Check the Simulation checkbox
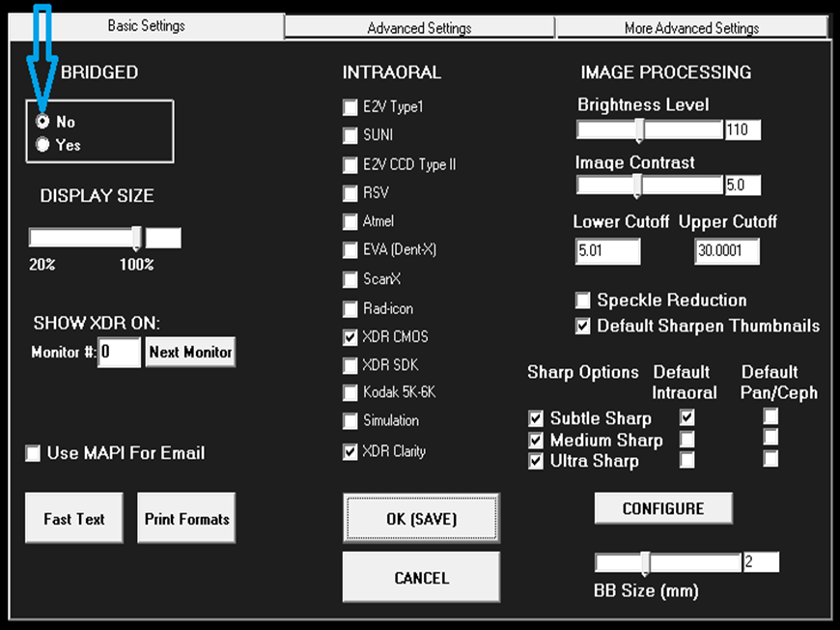 pos(350,421)
